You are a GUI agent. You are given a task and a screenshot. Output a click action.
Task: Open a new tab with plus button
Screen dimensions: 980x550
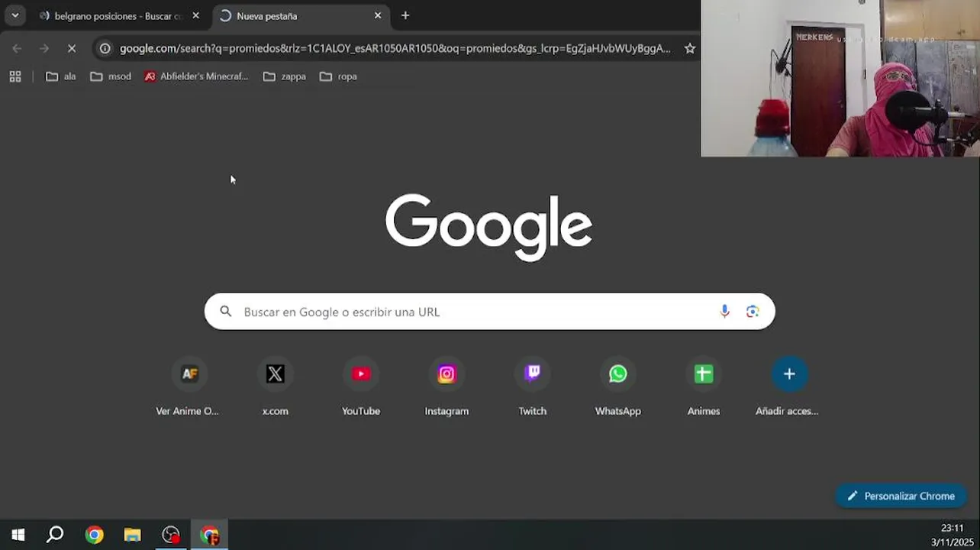tap(405, 15)
